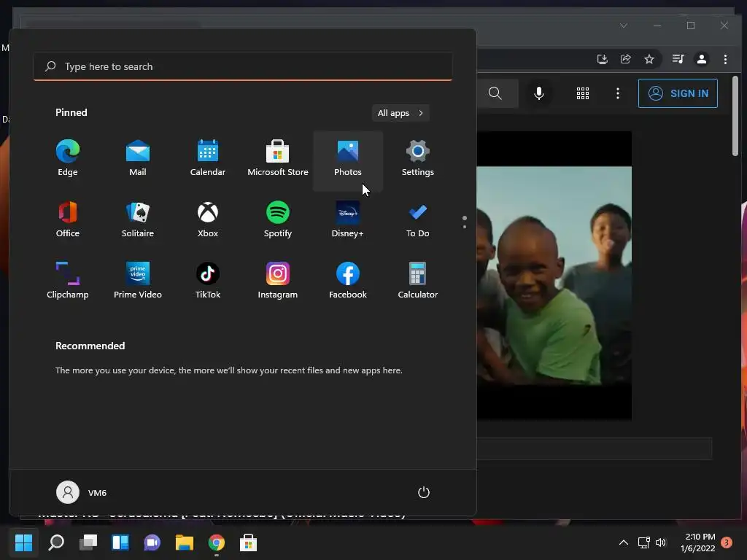This screenshot has height=560, width=747.
Task: Open Microsoft Store from the taskbar
Action: point(248,542)
